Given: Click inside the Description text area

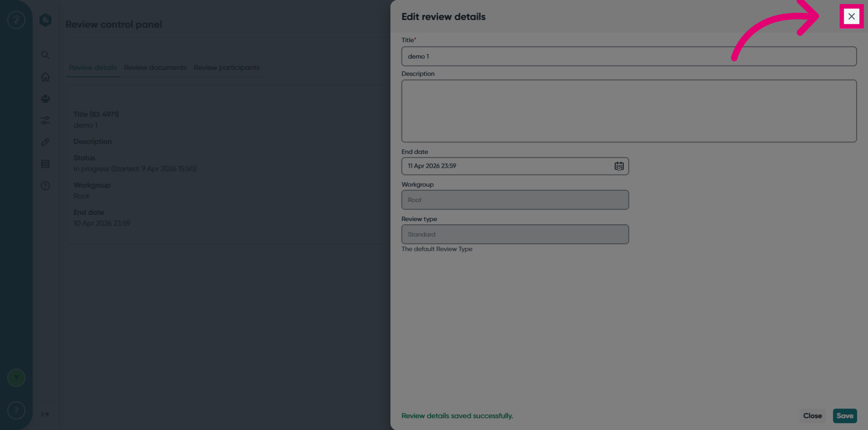Looking at the screenshot, I should point(629,111).
